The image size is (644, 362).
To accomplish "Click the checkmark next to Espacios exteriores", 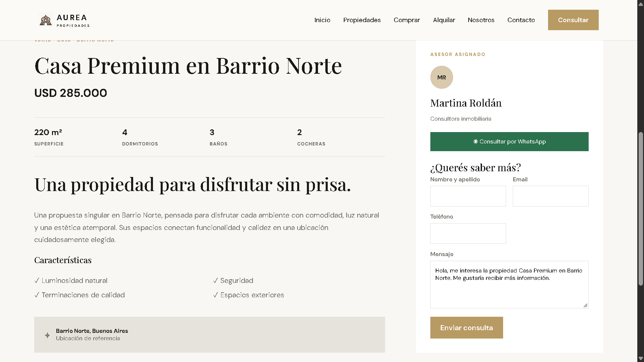I will pyautogui.click(x=215, y=295).
